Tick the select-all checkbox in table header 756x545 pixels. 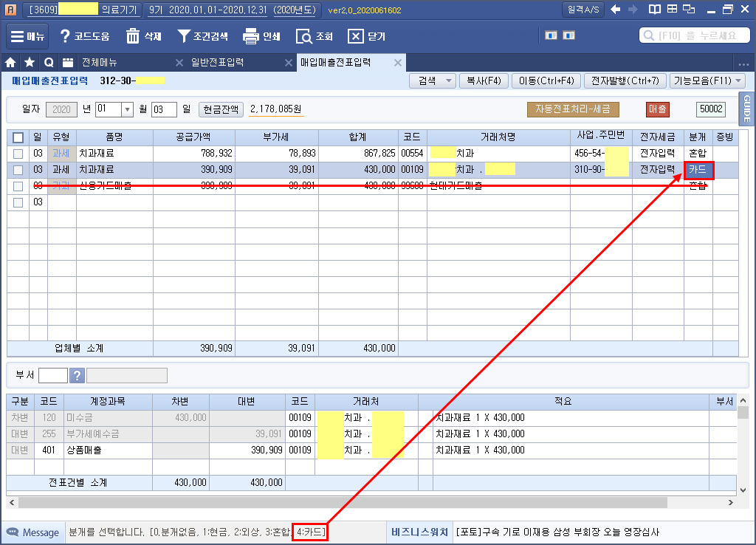[18, 137]
